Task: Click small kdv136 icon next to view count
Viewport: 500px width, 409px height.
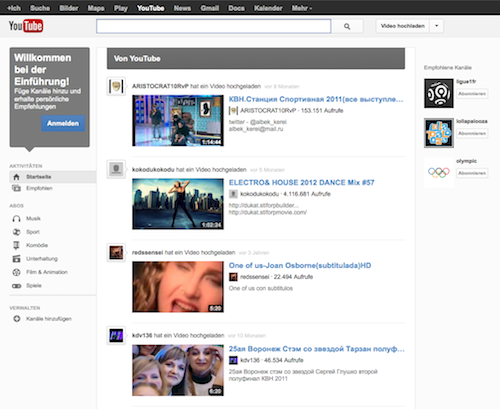Action: click(x=233, y=360)
